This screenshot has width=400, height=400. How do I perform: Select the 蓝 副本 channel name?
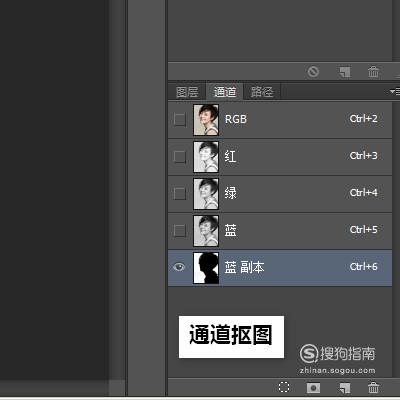click(x=244, y=267)
